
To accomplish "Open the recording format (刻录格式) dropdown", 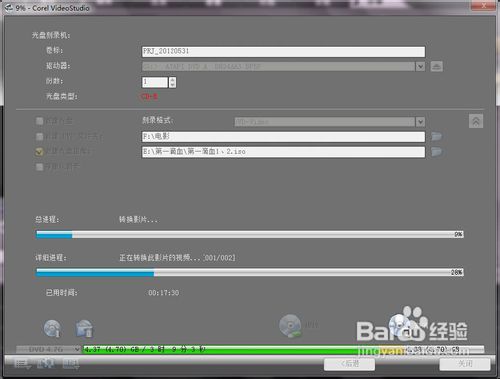I will coord(420,122).
